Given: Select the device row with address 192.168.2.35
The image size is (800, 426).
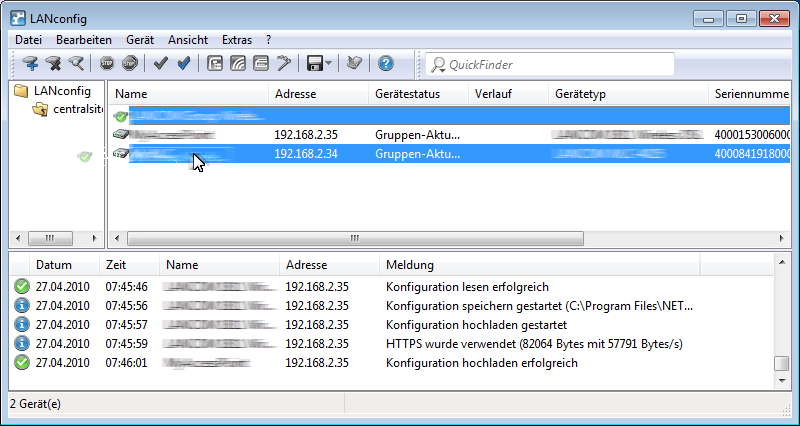Looking at the screenshot, I should (310, 134).
